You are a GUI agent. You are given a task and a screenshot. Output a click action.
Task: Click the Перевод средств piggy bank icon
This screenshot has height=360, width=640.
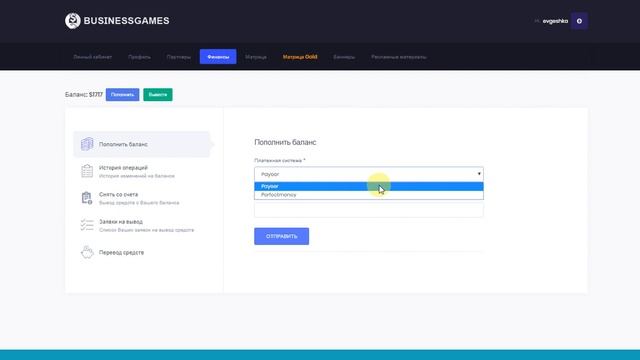[x=87, y=252]
